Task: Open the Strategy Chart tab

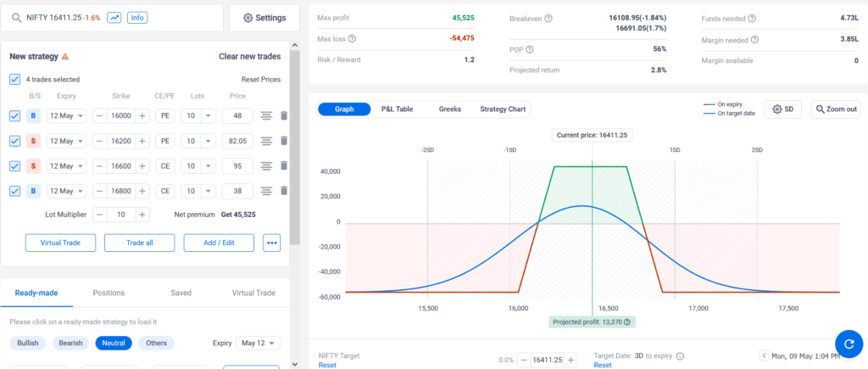Action: click(x=503, y=109)
